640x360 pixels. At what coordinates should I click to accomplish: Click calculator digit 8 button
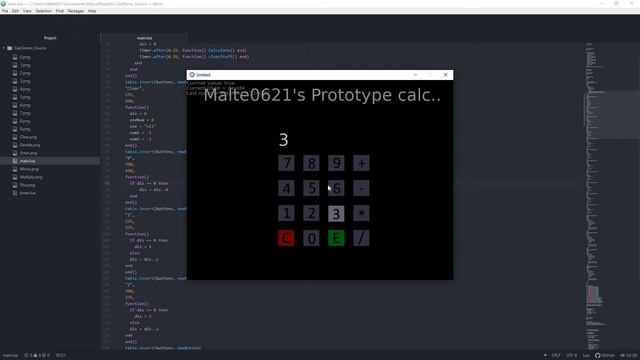point(311,163)
